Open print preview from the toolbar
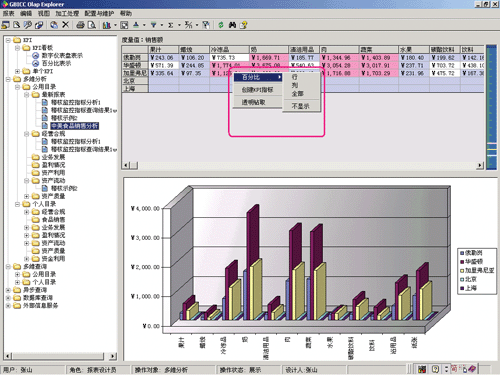The image size is (500, 375). [x=92, y=25]
